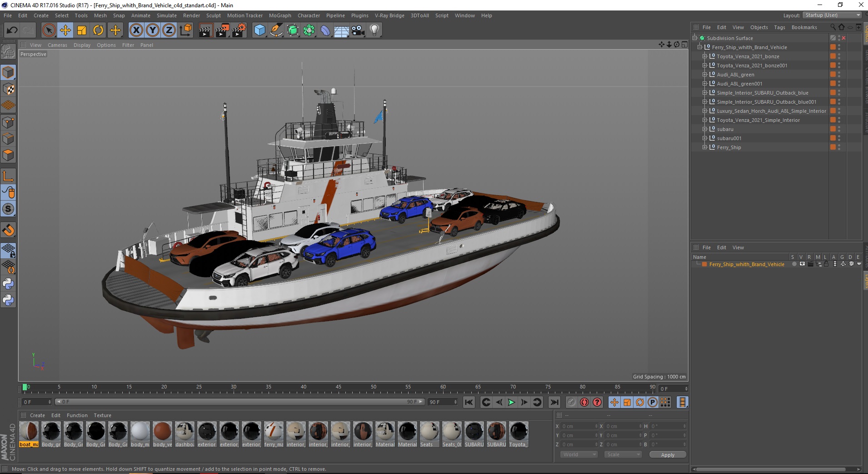Toggle X axis lock
This screenshot has height=474, width=868.
tap(136, 30)
